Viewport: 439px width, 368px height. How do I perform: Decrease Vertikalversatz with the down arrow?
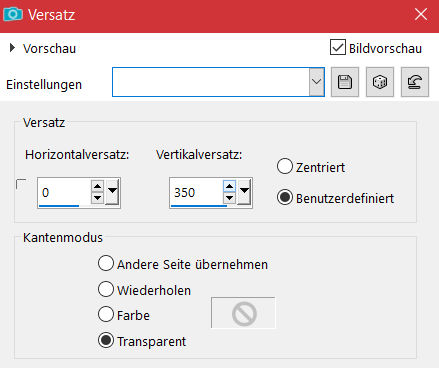(x=229, y=198)
